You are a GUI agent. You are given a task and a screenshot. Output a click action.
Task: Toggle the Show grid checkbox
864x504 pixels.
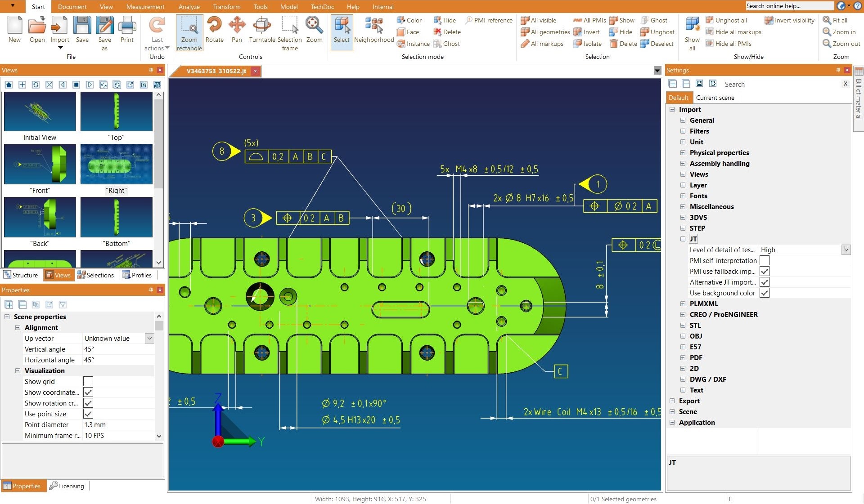pyautogui.click(x=88, y=381)
